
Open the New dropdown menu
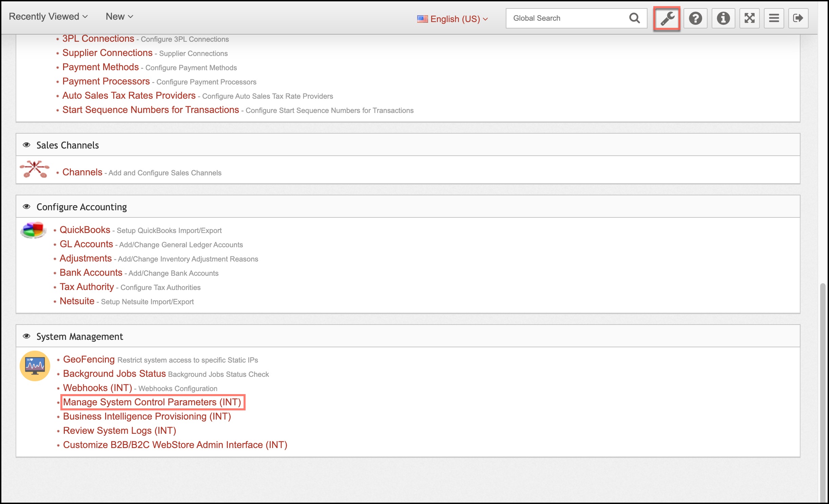[x=119, y=17]
